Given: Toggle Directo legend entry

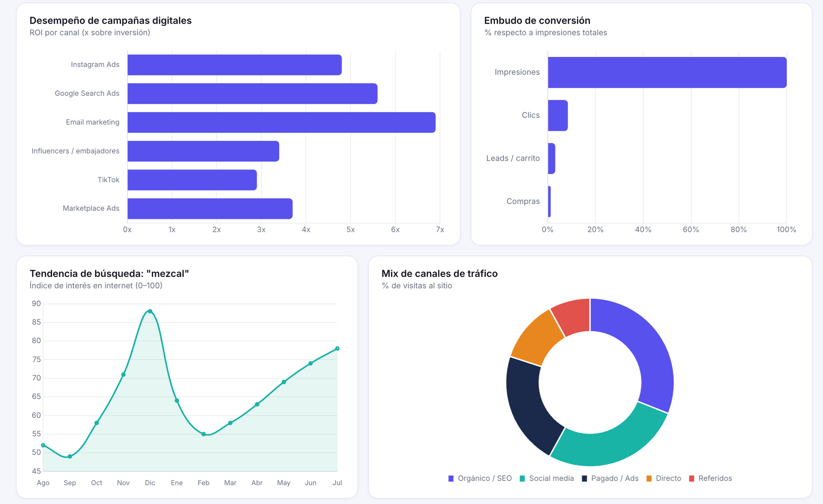Looking at the screenshot, I should coord(664,478).
